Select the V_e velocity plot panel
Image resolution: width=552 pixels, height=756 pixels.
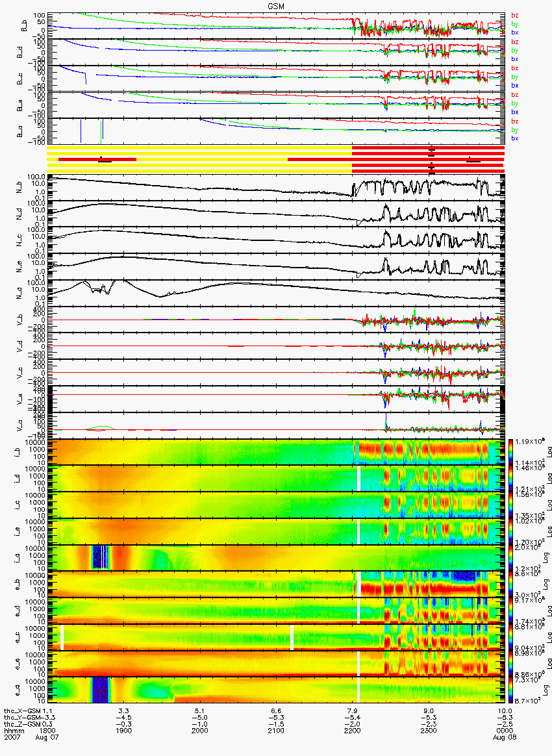click(276, 399)
